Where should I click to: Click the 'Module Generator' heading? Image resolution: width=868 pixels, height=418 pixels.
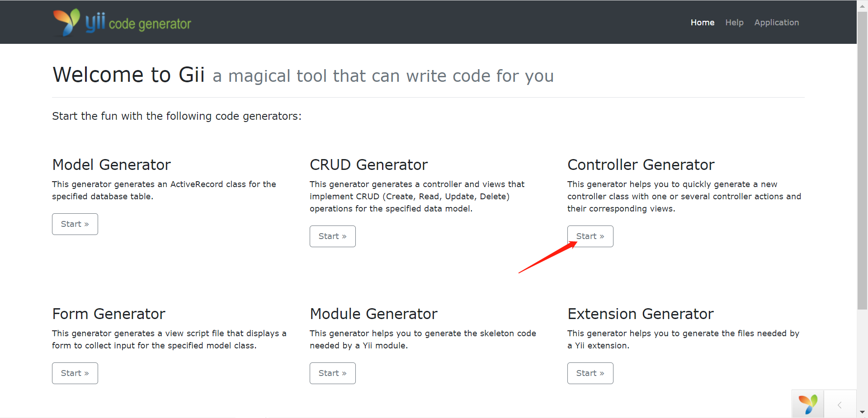(x=374, y=314)
